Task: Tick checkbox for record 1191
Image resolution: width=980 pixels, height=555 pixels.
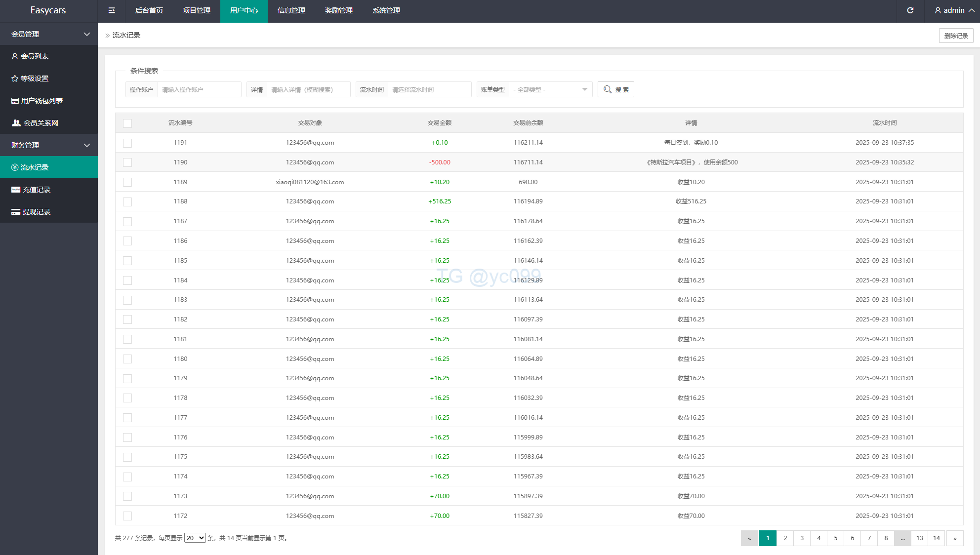Action: click(x=127, y=143)
